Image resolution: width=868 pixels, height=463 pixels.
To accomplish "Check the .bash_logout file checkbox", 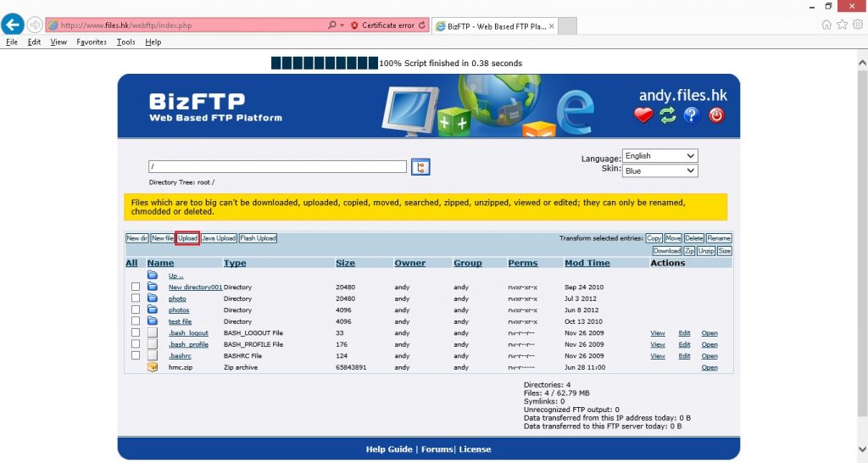I will point(135,332).
